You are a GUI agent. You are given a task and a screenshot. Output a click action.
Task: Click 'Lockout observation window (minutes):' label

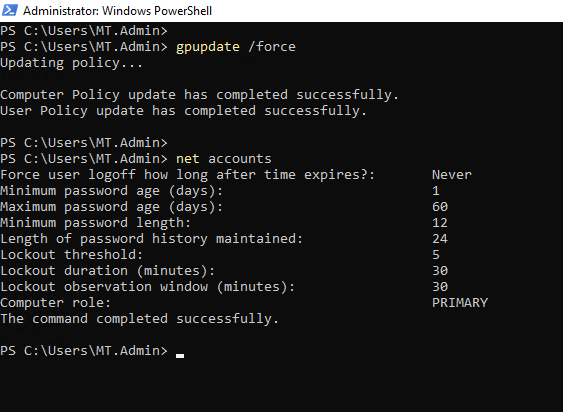coord(148,287)
